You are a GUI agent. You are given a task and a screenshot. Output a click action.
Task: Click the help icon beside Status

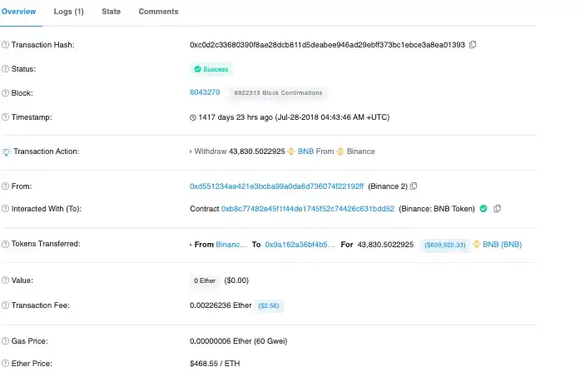(5, 69)
